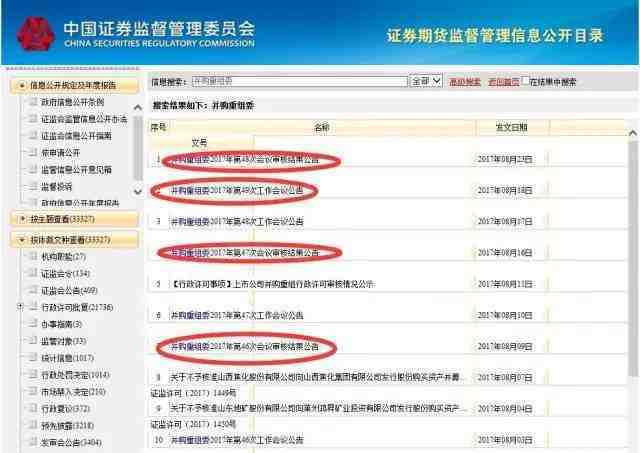
Task: Click the date 2017年08月09日 cell
Action: [x=505, y=347]
